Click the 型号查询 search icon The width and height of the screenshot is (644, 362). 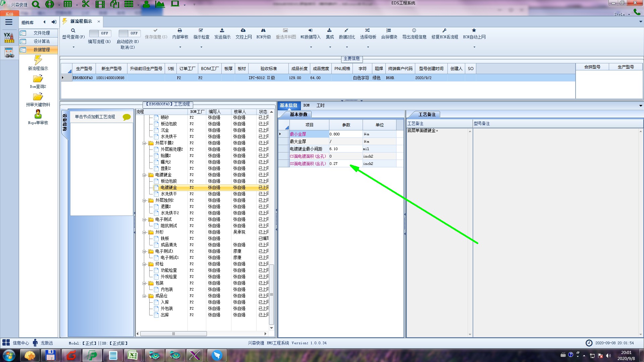pos(73,31)
